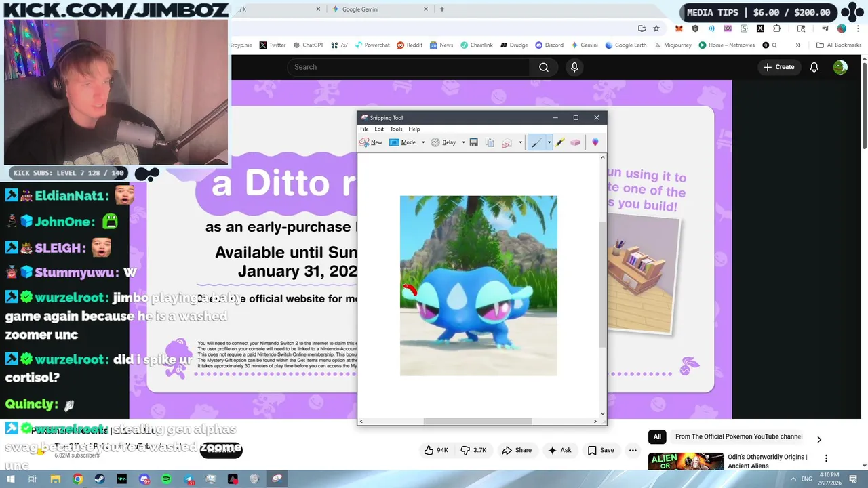The width and height of the screenshot is (868, 488).
Task: Click the New snip button in Snipping Tool
Action: [371, 142]
